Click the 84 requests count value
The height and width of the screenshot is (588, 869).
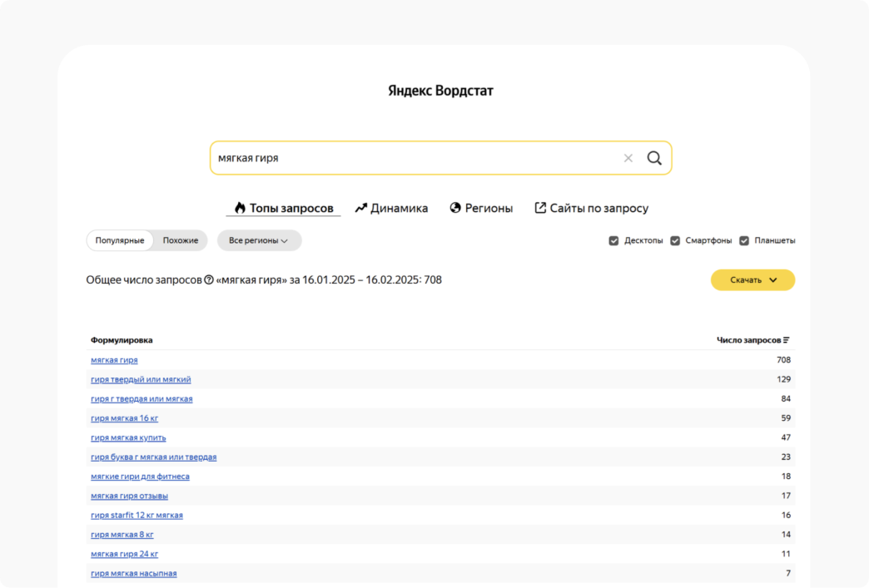coord(786,398)
